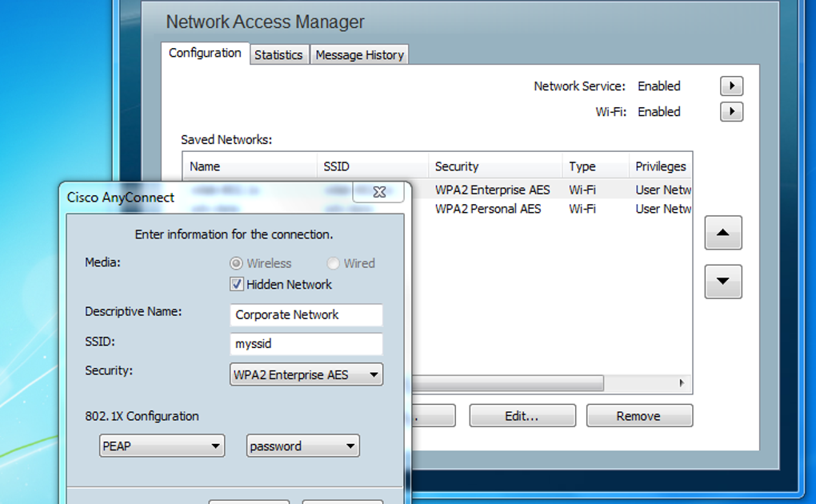Click the Wi-Fi Enabled status text
This screenshot has height=504, width=816.
pyautogui.click(x=659, y=111)
